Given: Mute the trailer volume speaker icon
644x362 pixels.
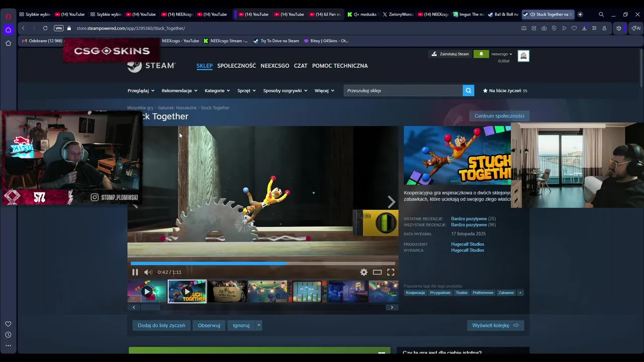Looking at the screenshot, I should coord(148,272).
